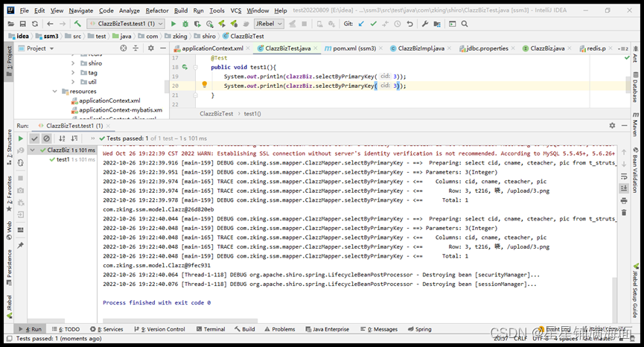
Task: Clear console with trash icon
Action: 624,213
